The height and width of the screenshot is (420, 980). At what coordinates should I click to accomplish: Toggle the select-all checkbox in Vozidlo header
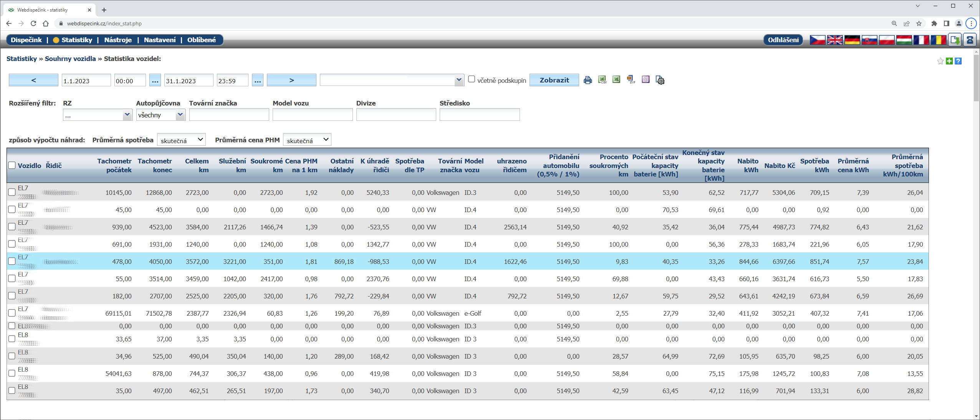coord(12,165)
